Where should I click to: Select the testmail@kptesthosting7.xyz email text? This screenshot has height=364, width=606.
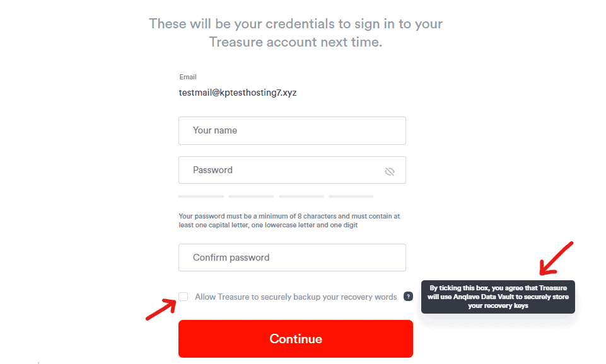pyautogui.click(x=238, y=93)
